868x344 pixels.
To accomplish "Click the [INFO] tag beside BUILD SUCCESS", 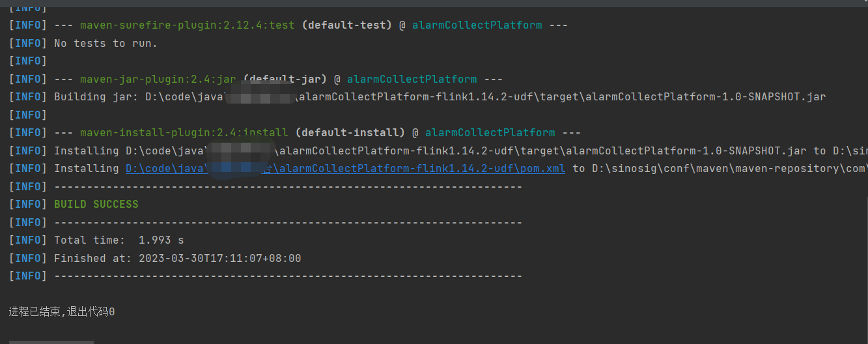I will tap(27, 204).
